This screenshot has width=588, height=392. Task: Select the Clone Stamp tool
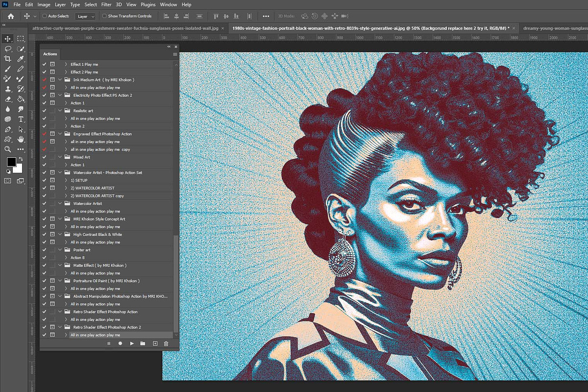(8, 89)
